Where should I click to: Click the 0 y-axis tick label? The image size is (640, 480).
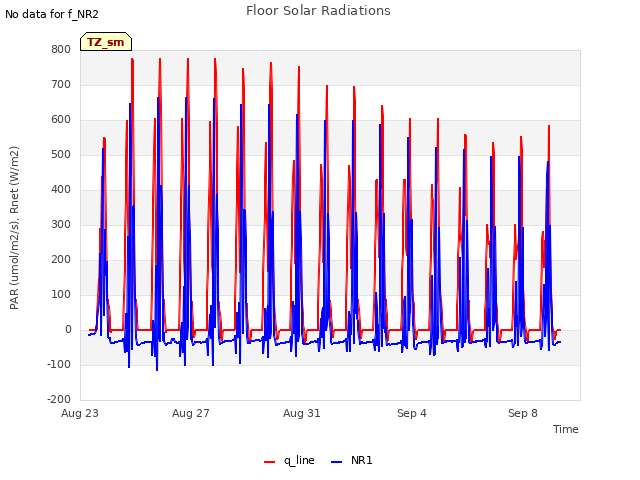pyautogui.click(x=68, y=329)
